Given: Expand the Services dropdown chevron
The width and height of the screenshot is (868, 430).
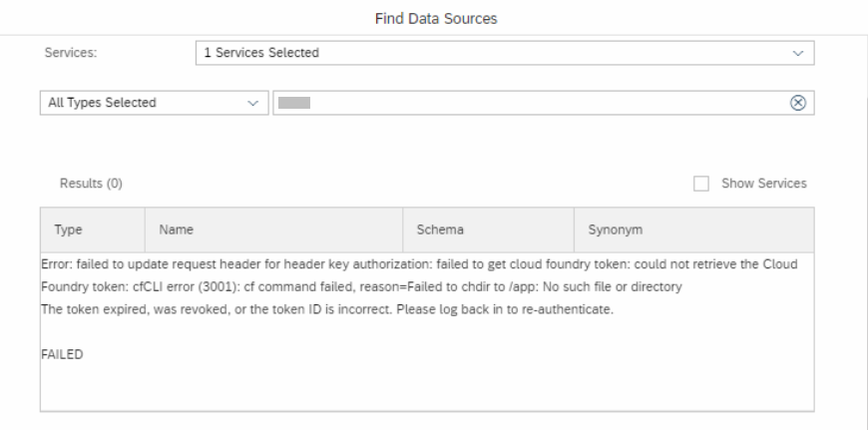Looking at the screenshot, I should pyautogui.click(x=798, y=53).
